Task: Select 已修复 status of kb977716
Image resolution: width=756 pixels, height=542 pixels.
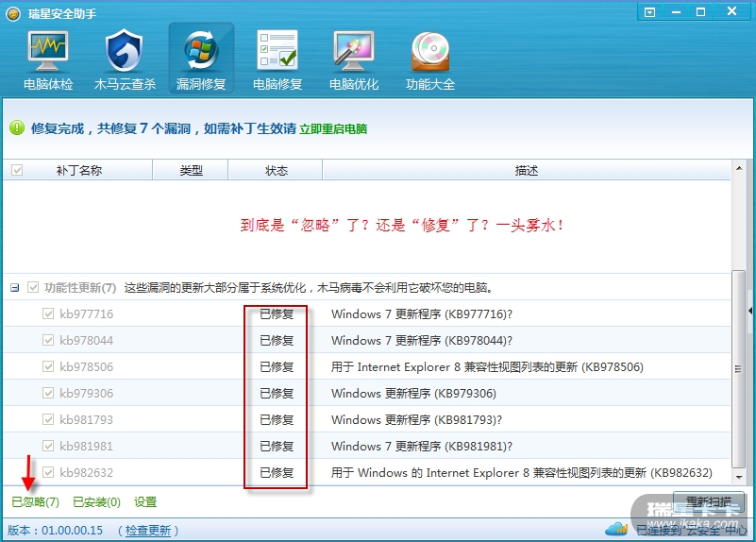Action: point(277,313)
